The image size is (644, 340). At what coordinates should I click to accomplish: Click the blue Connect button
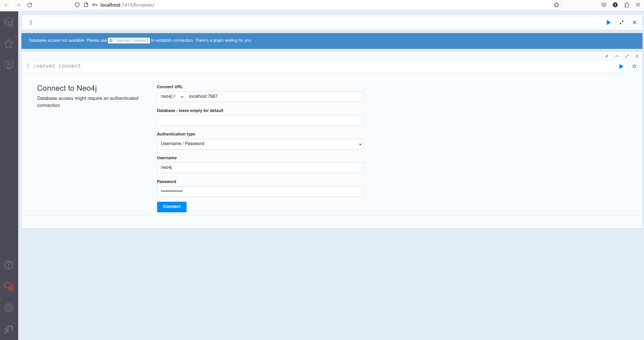click(x=171, y=207)
